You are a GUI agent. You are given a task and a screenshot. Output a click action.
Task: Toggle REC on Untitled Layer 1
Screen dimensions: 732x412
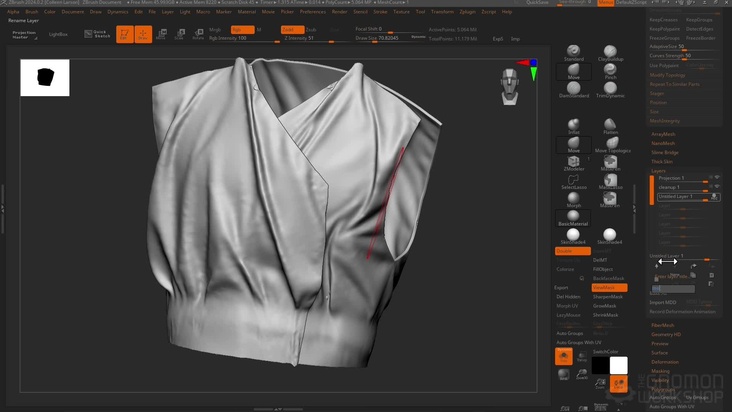[714, 197]
